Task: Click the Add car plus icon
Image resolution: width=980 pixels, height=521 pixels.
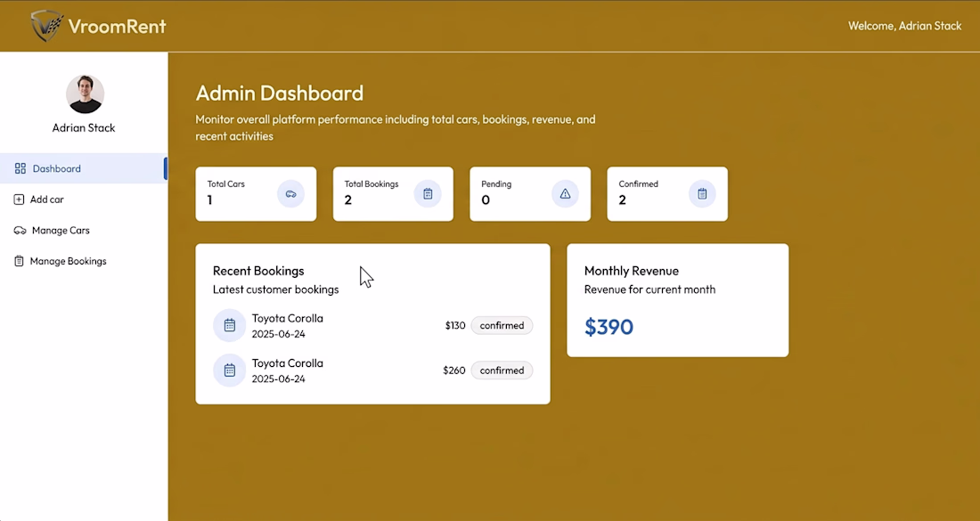Action: tap(19, 199)
